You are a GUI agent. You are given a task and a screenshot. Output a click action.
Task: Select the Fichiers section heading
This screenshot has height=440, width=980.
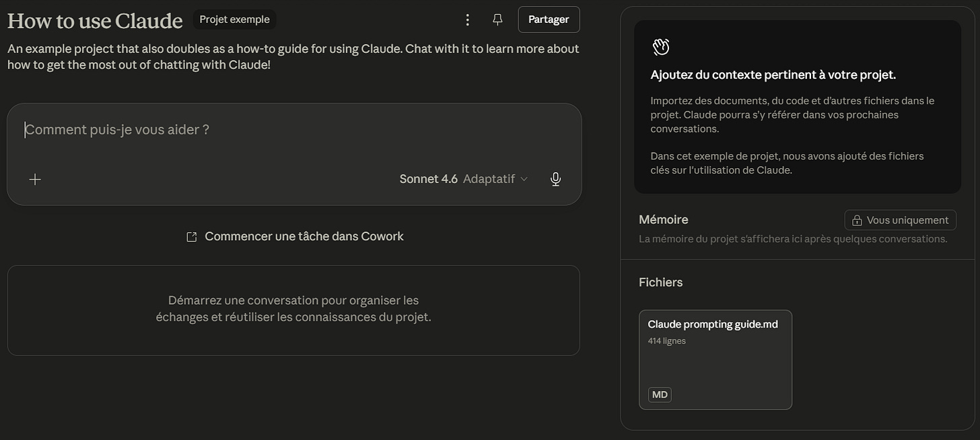tap(660, 282)
